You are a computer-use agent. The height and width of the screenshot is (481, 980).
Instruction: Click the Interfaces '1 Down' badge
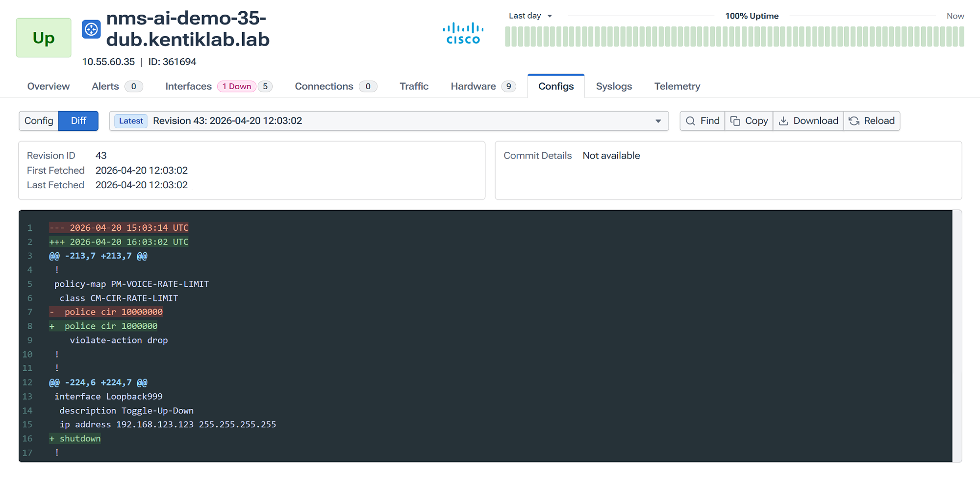[x=237, y=86]
